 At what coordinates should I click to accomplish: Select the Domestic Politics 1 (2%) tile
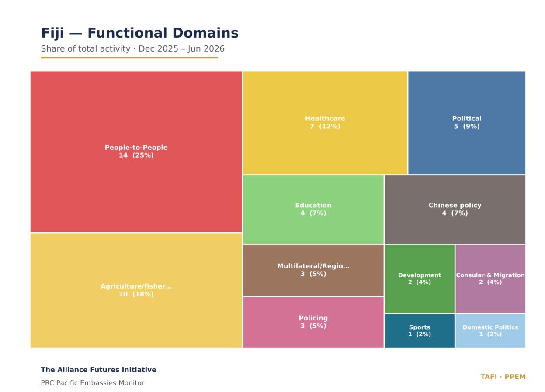pyautogui.click(x=490, y=331)
